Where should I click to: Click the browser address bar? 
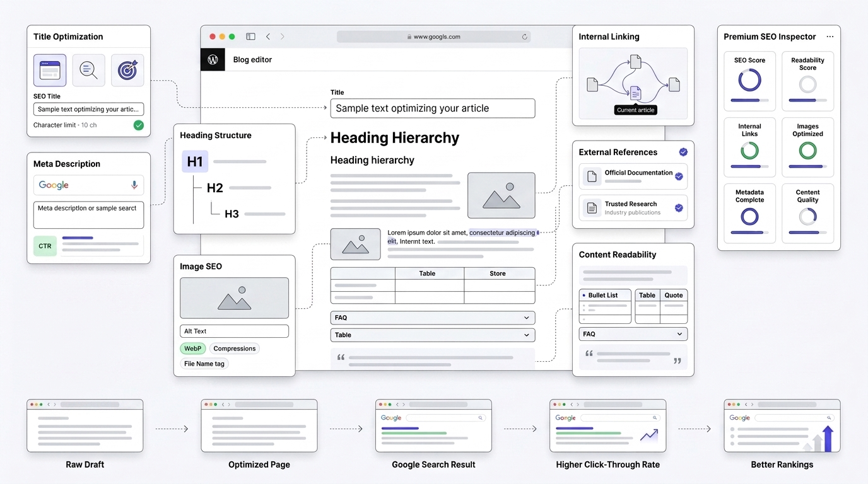point(433,37)
